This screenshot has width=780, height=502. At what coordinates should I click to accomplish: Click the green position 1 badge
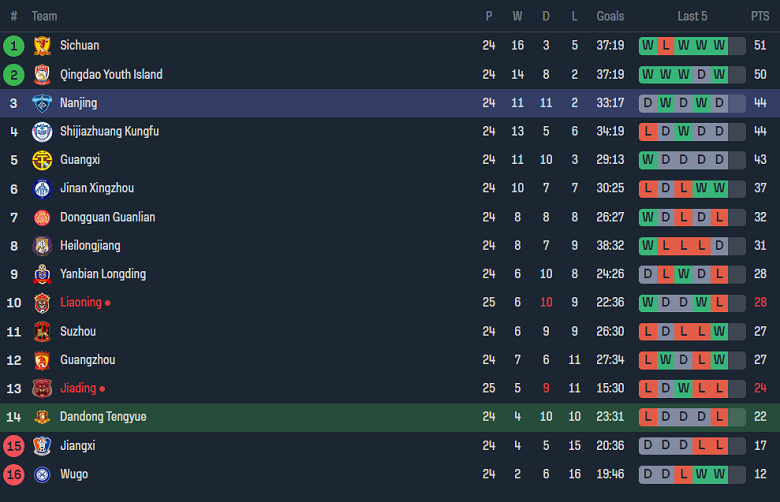coord(14,46)
